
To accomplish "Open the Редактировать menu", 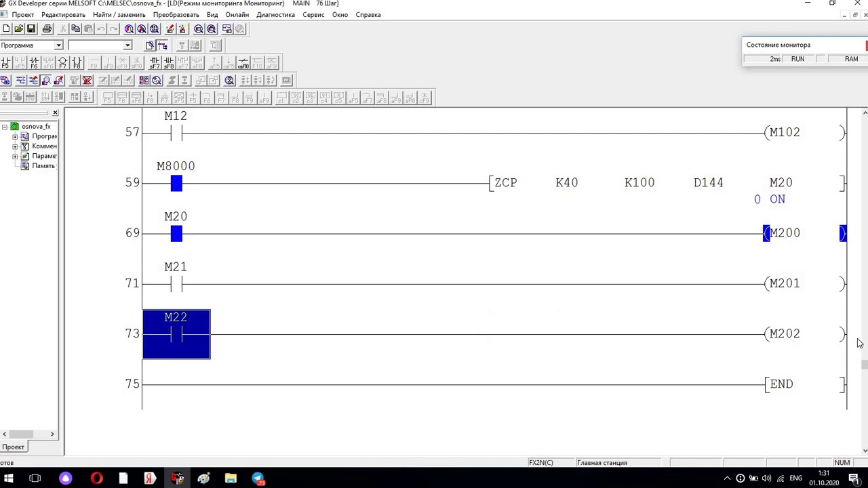I will (x=63, y=14).
